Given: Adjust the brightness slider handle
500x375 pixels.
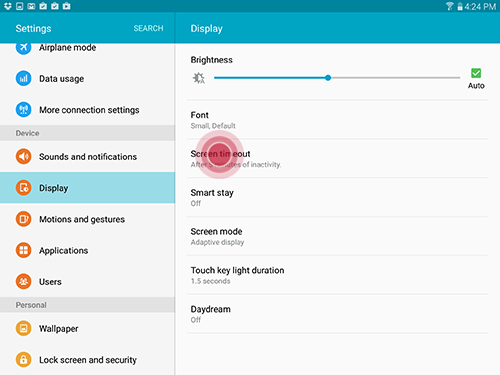Looking at the screenshot, I should (x=328, y=78).
